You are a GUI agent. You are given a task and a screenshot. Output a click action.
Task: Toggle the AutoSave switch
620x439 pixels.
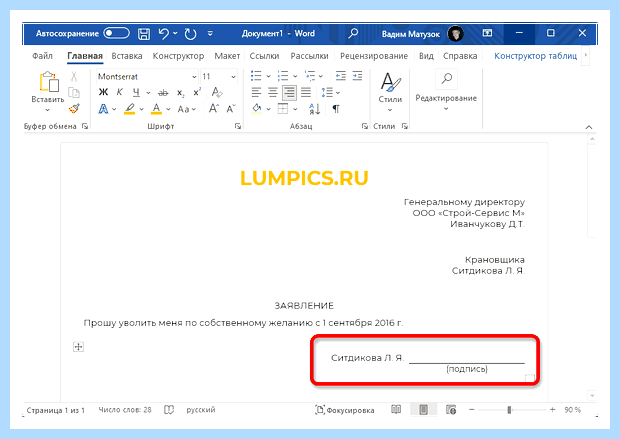(117, 33)
